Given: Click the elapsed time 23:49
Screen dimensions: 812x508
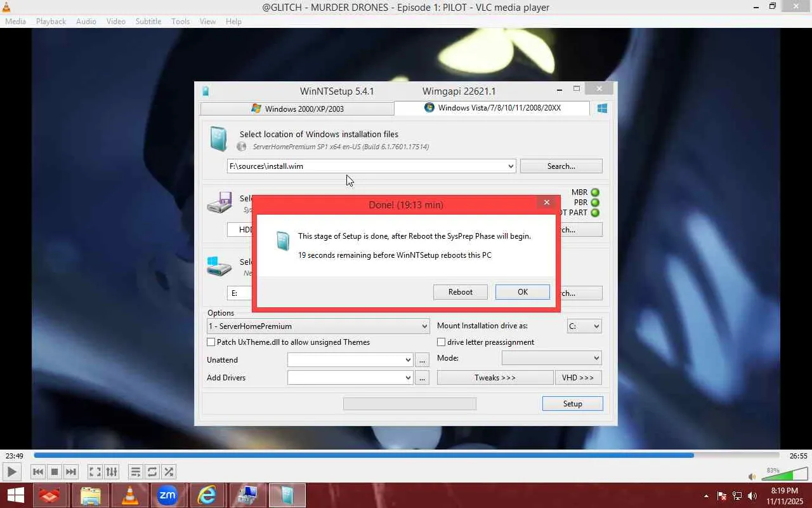Looking at the screenshot, I should click(15, 456).
